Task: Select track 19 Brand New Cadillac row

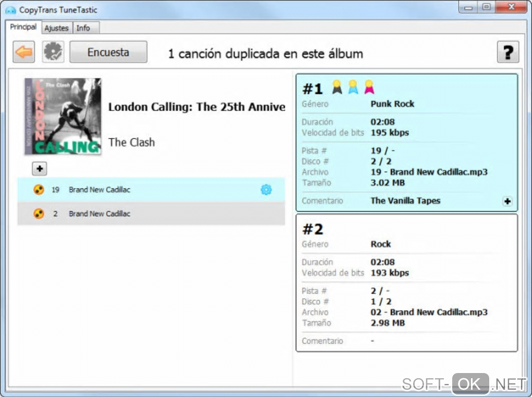Action: 151,190
